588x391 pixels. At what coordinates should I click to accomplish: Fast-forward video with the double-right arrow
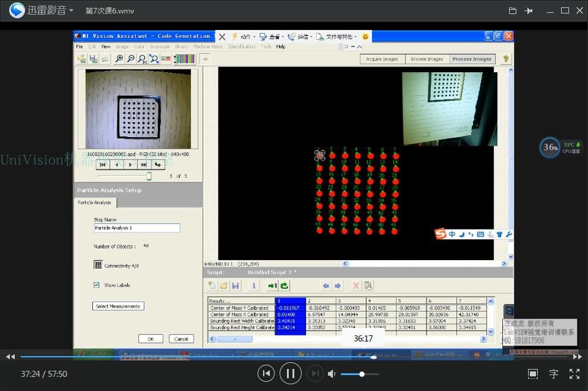tap(578, 357)
